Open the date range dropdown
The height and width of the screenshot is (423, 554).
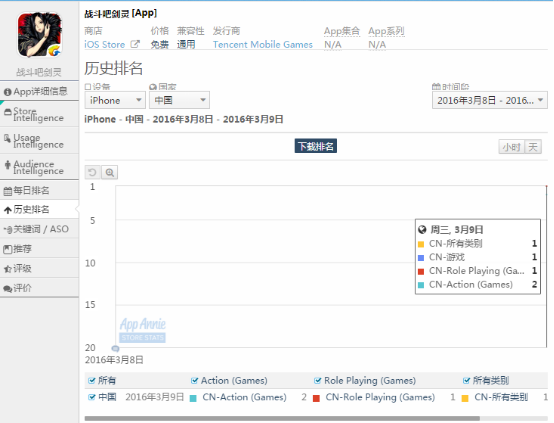[x=490, y=100]
